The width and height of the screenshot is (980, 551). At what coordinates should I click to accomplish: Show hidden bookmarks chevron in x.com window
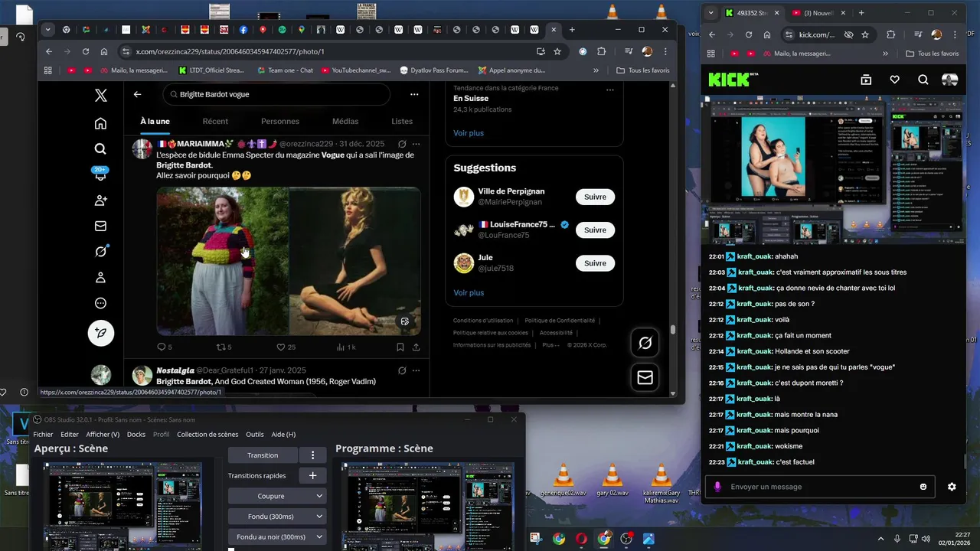[x=596, y=70]
